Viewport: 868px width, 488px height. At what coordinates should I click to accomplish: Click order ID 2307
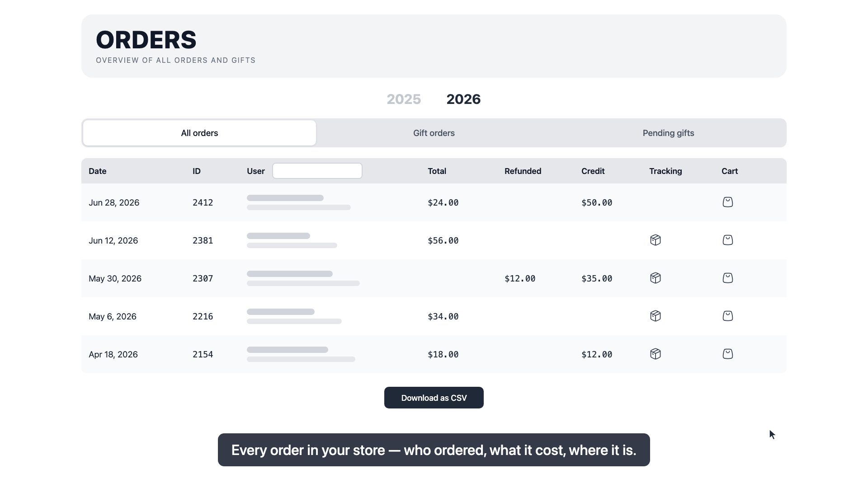203,278
